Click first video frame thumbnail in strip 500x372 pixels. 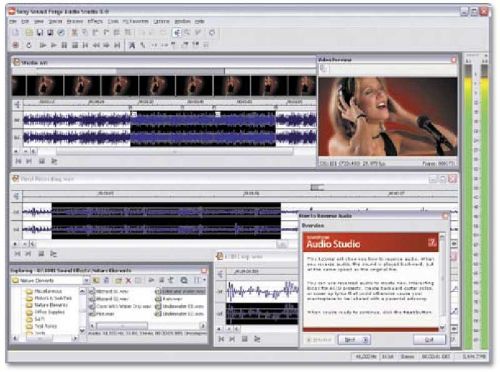click(19, 86)
